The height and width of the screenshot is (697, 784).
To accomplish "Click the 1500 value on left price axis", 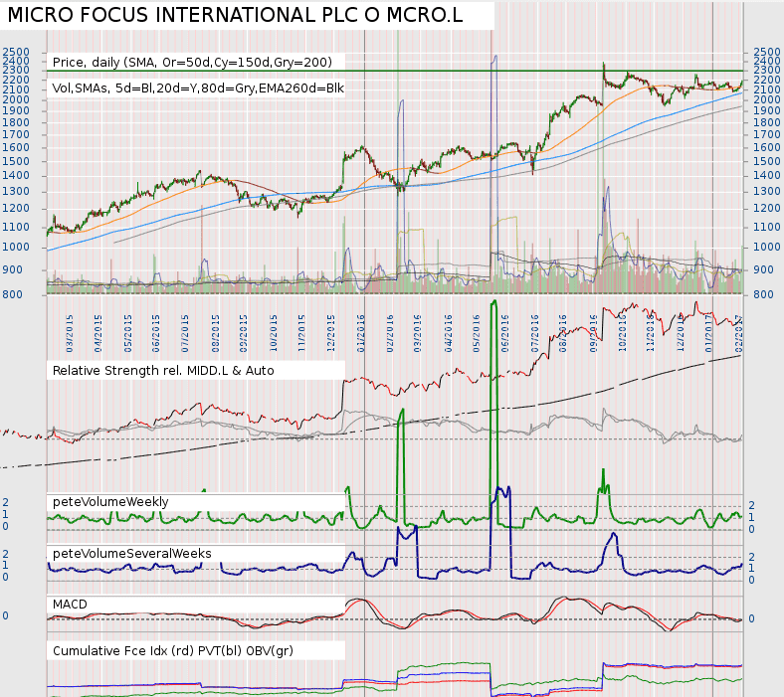I will click(x=16, y=161).
